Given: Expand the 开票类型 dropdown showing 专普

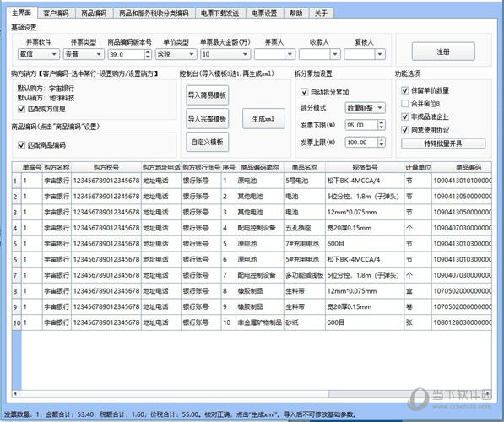Looking at the screenshot, I should coord(84,54).
